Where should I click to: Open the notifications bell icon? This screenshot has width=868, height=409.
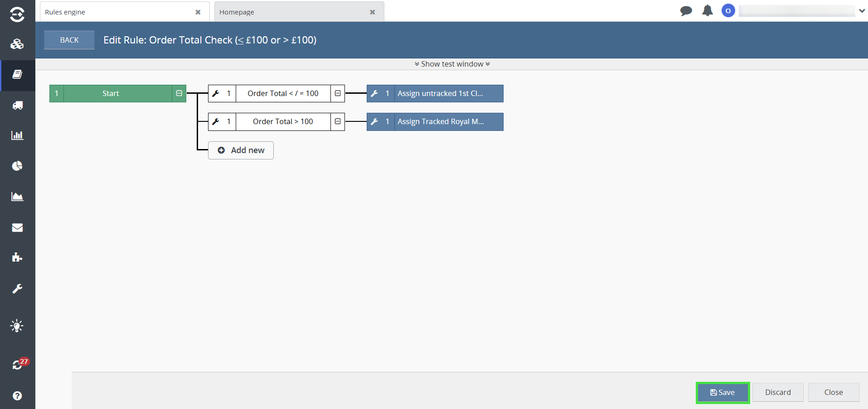click(x=708, y=10)
